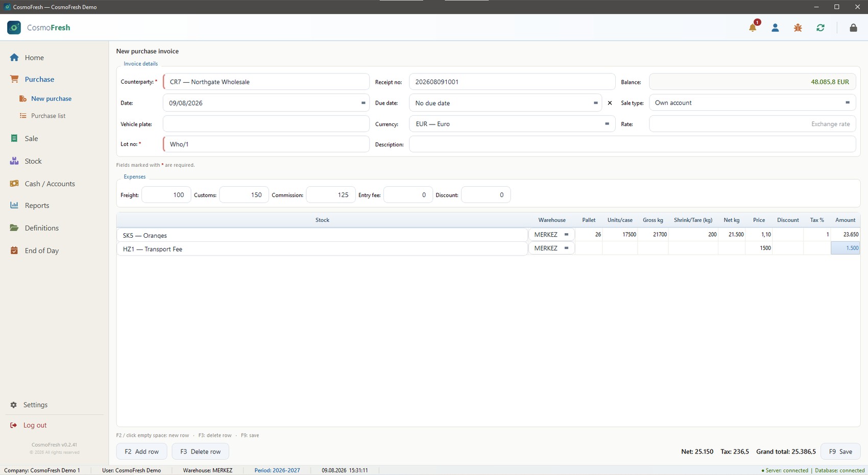868x475 pixels.
Task: Click the F9 Save button
Action: click(x=840, y=452)
